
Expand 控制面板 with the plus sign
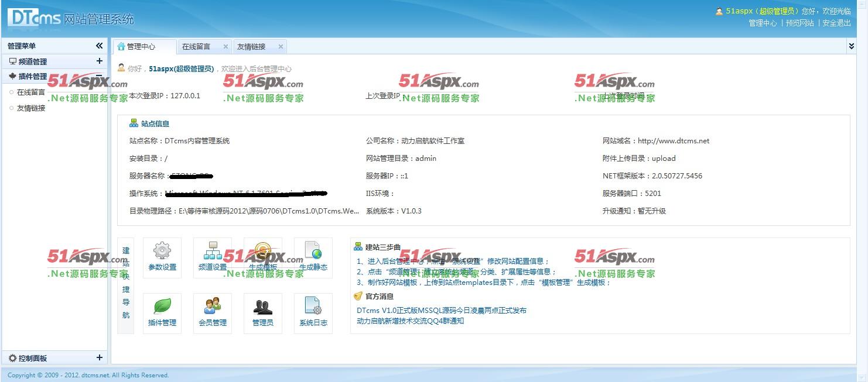click(x=99, y=357)
